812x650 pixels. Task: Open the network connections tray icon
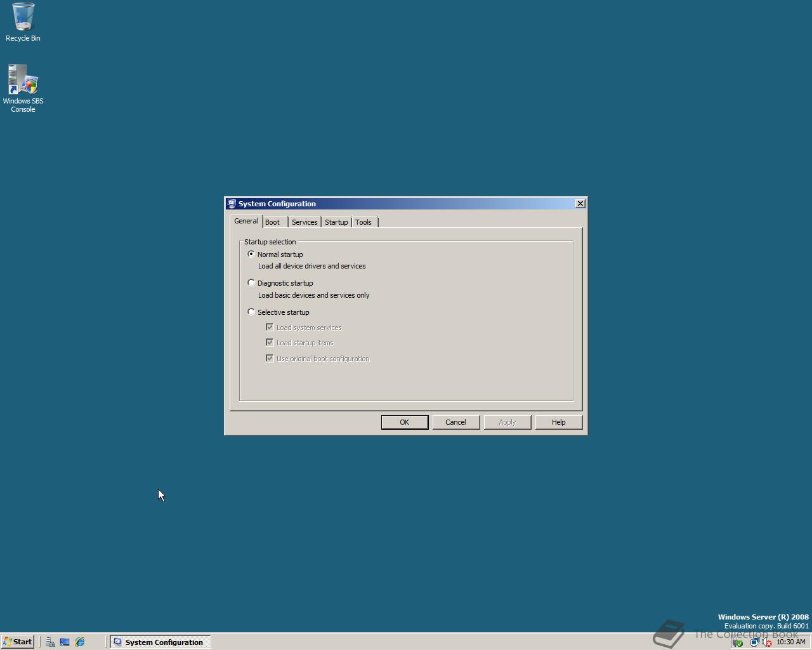pos(754,642)
